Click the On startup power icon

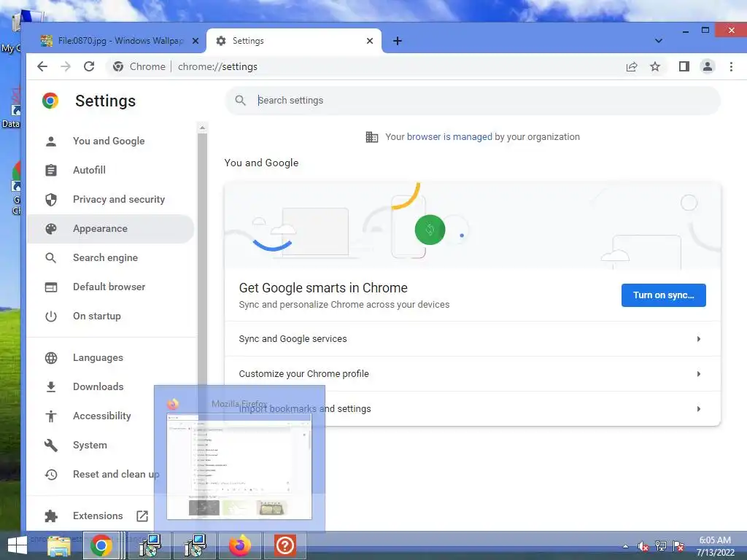click(51, 316)
